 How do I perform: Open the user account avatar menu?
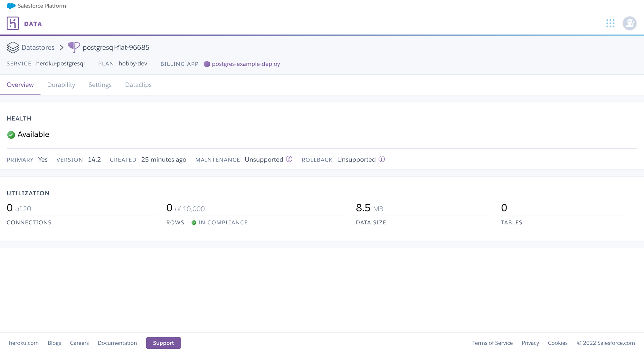click(x=630, y=23)
